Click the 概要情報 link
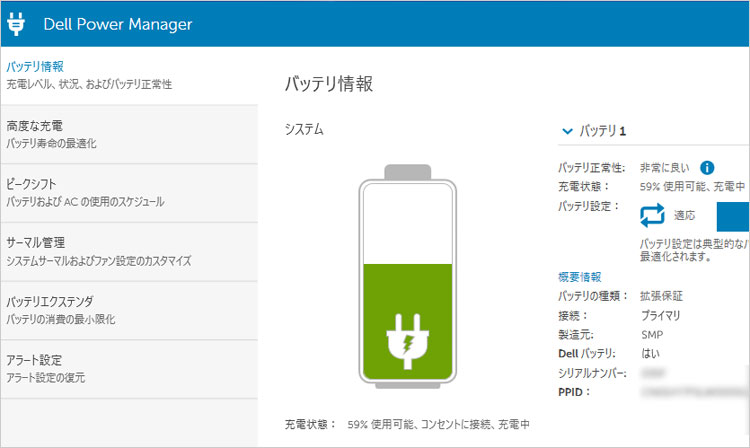Screen dimensions: 750x448 coord(580,277)
